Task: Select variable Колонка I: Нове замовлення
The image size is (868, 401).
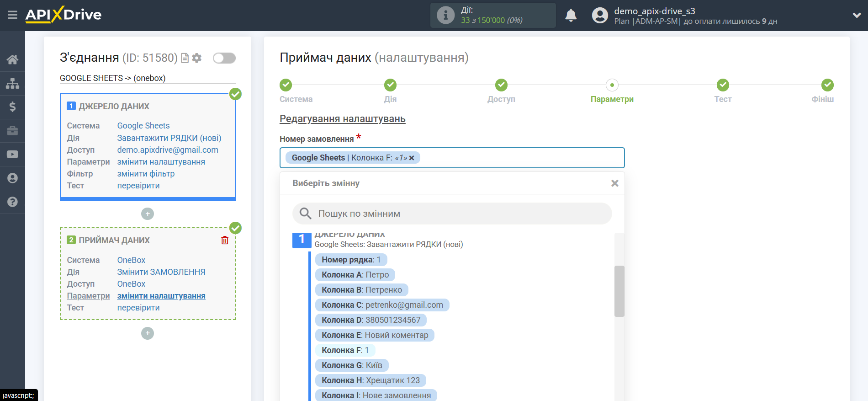Action: (376, 396)
